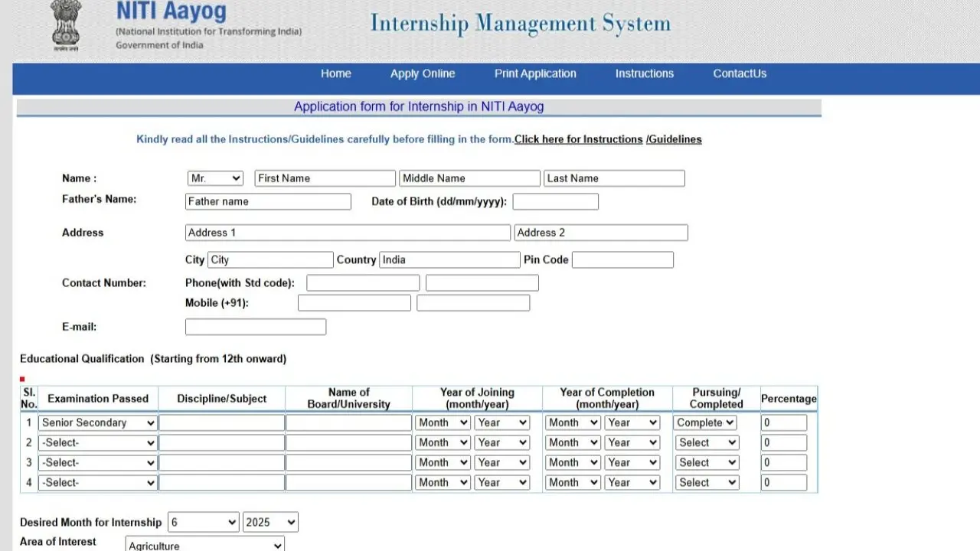Go to Apply Online page

tap(423, 73)
